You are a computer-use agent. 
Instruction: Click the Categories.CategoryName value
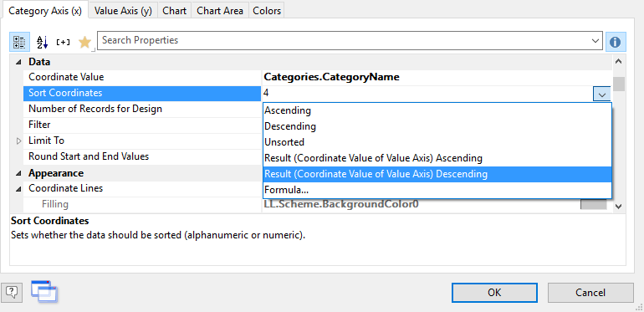(332, 77)
